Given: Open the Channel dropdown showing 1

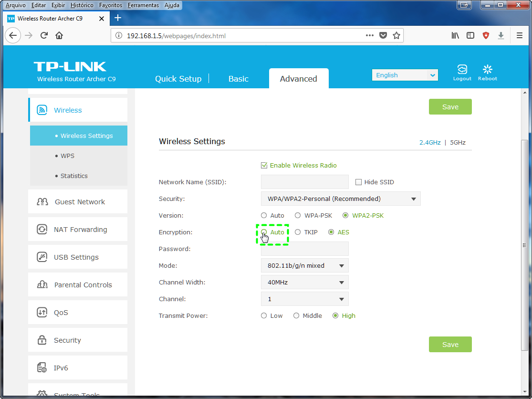Looking at the screenshot, I should coord(305,299).
